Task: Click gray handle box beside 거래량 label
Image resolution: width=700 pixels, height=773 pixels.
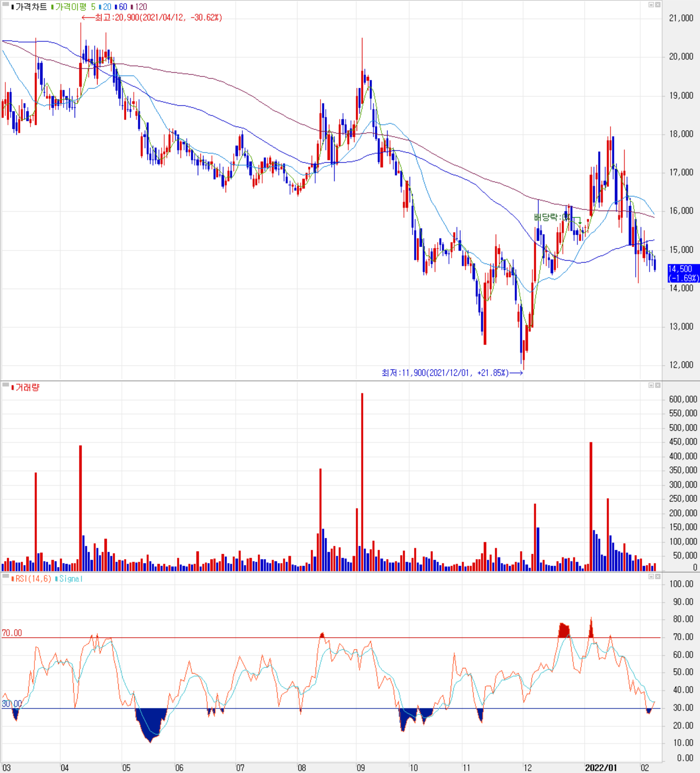Action: (5, 385)
